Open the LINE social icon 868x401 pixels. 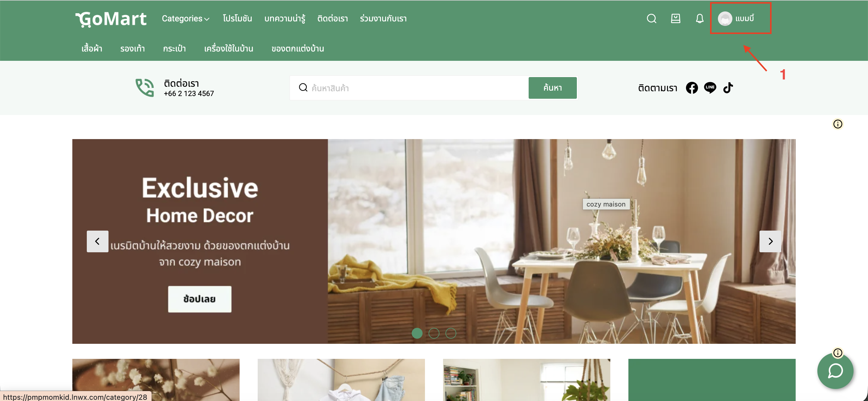point(710,88)
